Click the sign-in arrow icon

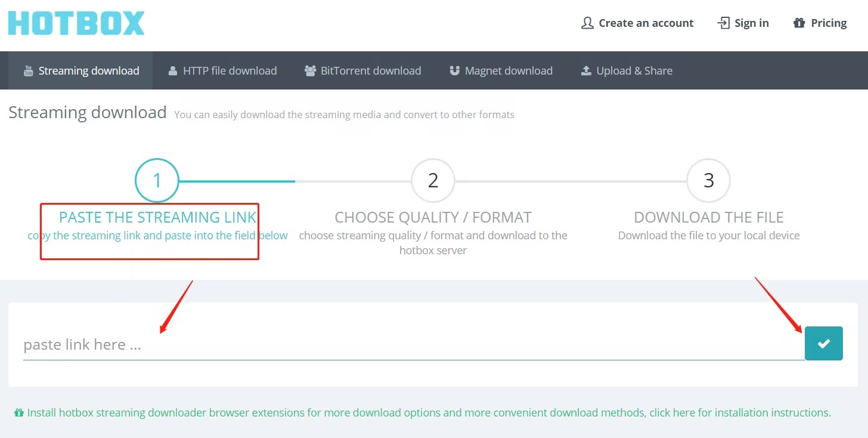click(x=723, y=23)
